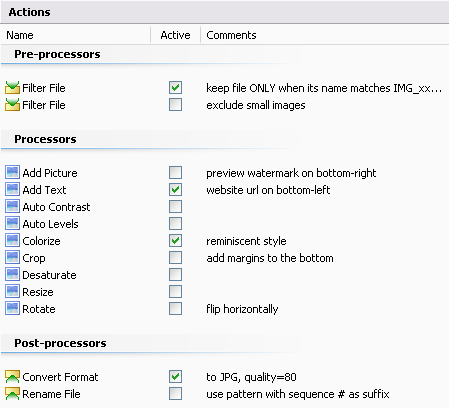The width and height of the screenshot is (449, 408).
Task: Enable the exclude small images filter checkbox
Action: [175, 105]
